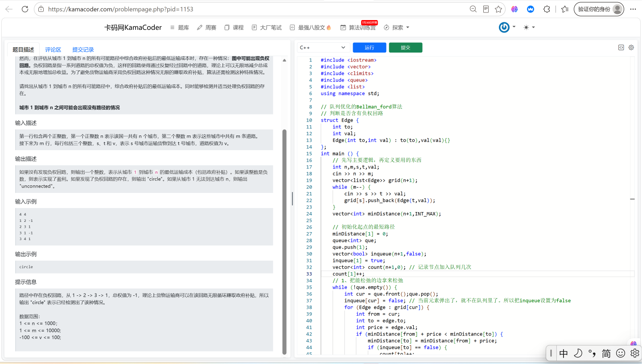Open the 课程 navigation item
642x364 pixels.
pos(234,28)
